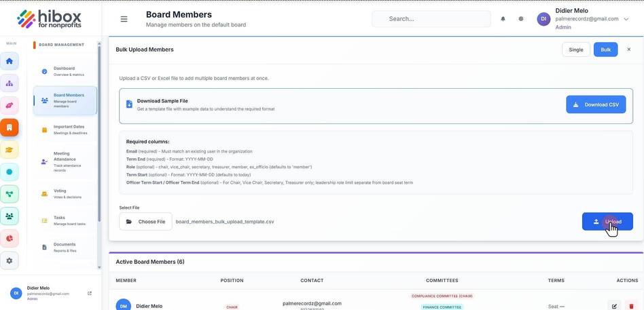
Task: Select the orange building icon
Action: (10, 128)
